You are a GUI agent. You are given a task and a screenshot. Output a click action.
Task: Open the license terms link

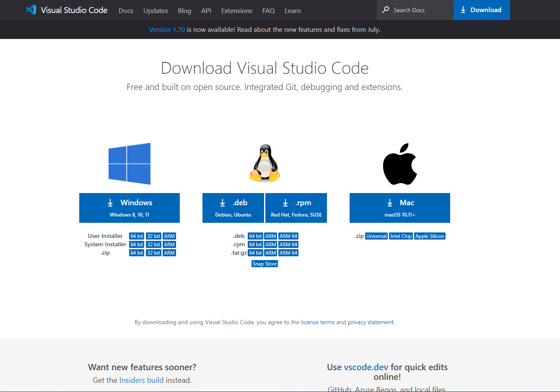pyautogui.click(x=318, y=322)
